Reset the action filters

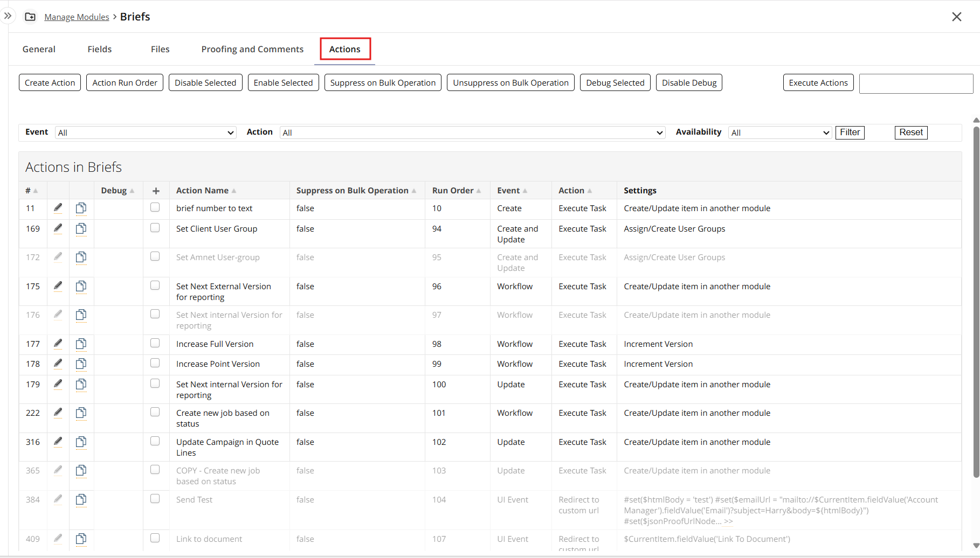(x=911, y=132)
